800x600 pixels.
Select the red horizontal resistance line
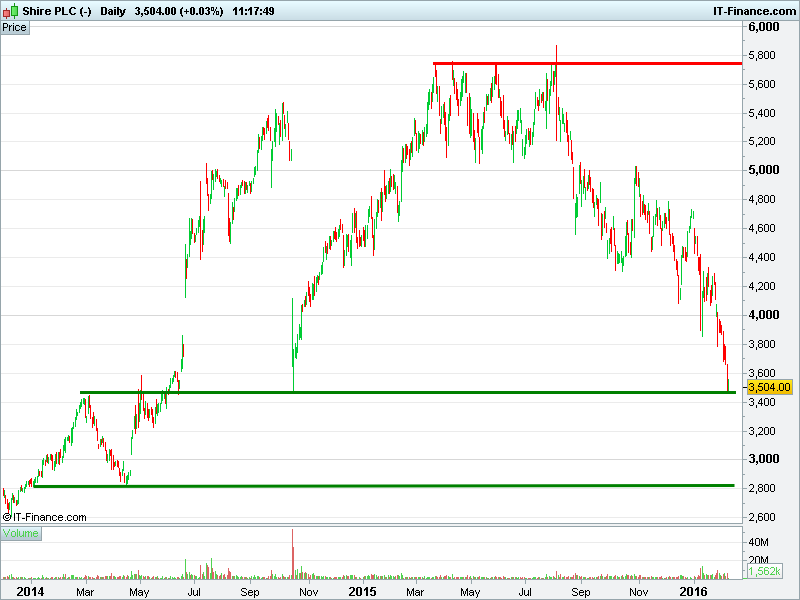(600, 63)
